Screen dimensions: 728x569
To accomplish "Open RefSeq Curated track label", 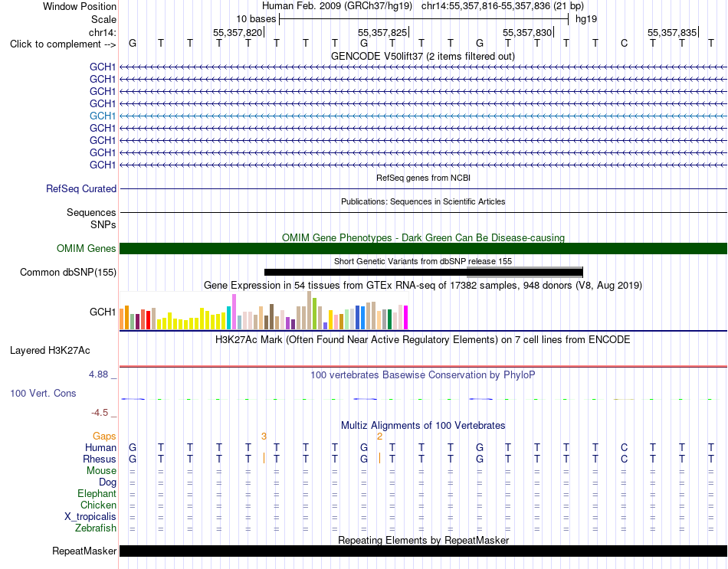I will (x=81, y=188).
